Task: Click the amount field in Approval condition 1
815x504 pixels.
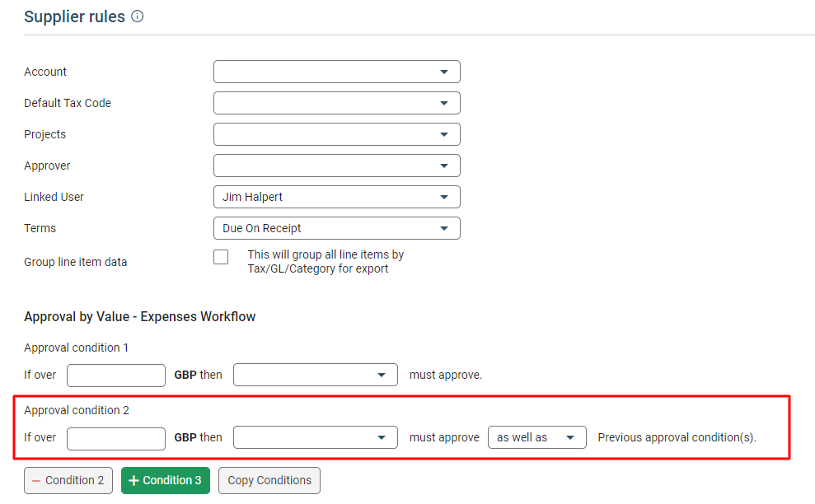Action: click(115, 375)
